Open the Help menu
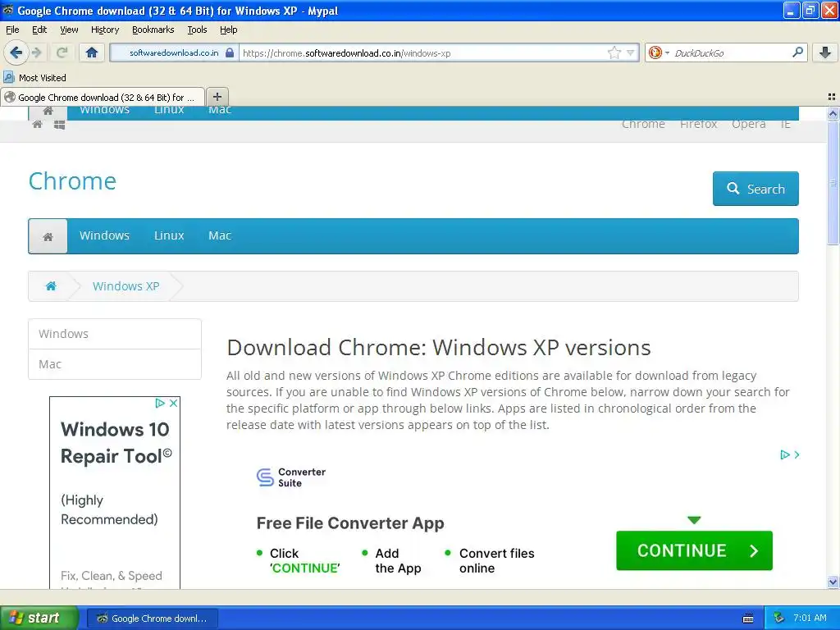This screenshot has height=630, width=840. click(x=228, y=30)
